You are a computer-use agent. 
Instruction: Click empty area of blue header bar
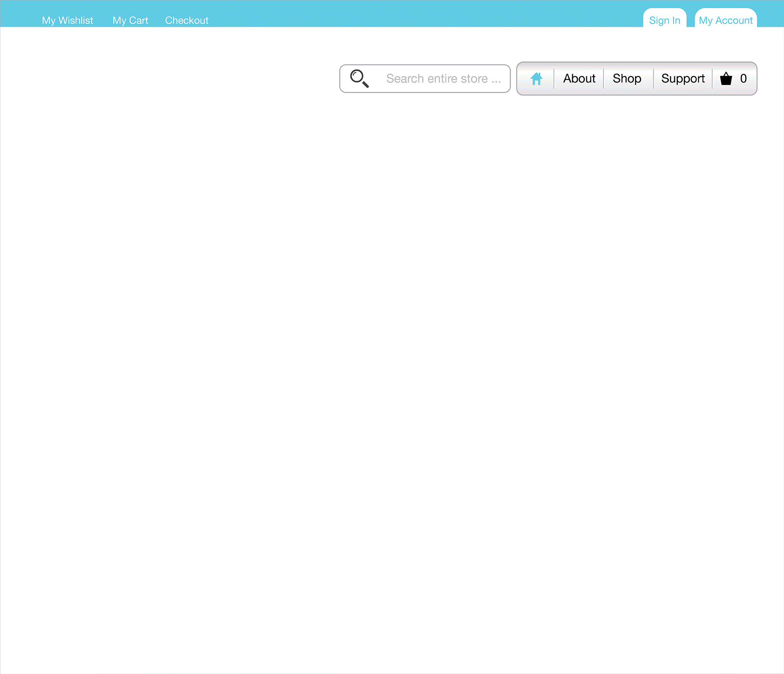[x=408, y=13]
